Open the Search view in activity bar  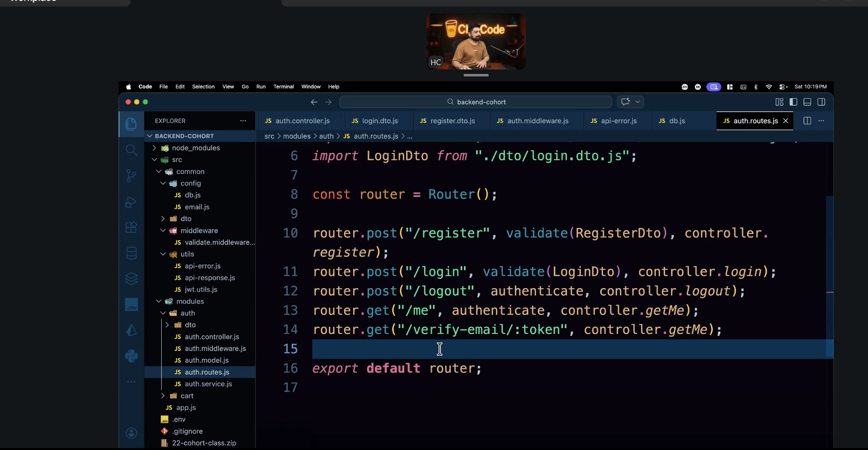131,150
